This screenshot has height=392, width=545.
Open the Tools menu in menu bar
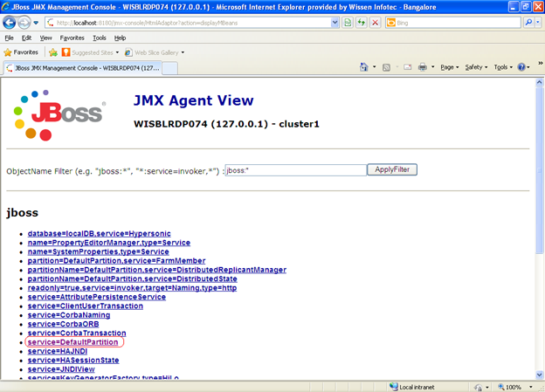100,38
